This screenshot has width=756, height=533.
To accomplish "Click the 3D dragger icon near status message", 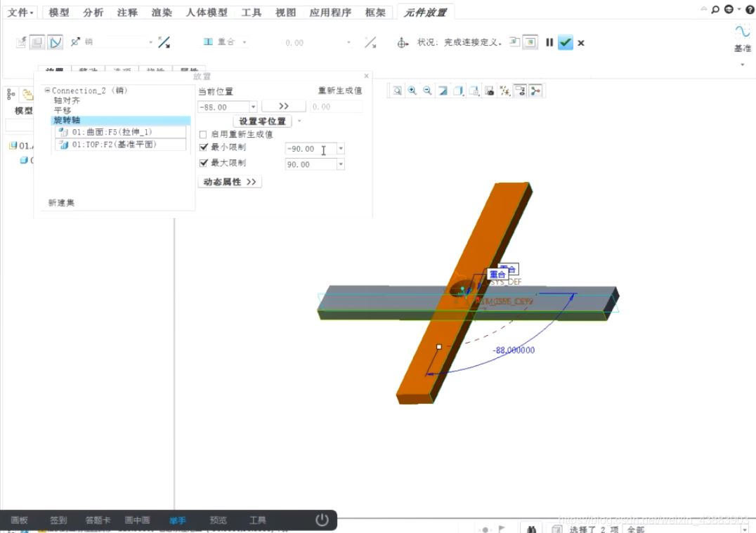I will pyautogui.click(x=403, y=42).
